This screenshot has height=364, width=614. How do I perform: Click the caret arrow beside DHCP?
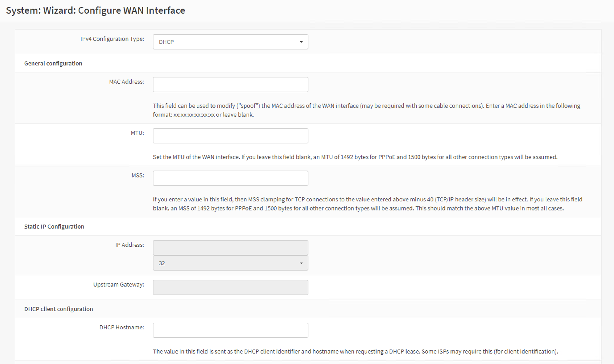point(301,42)
